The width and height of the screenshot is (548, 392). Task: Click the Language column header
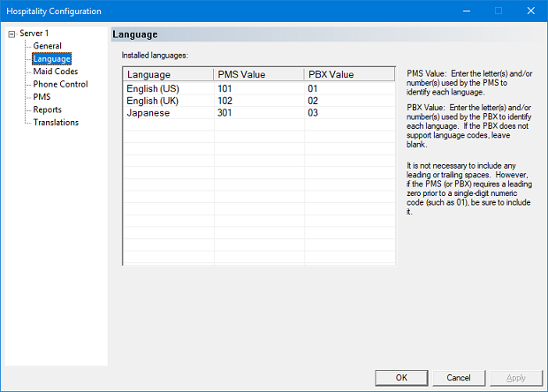pos(168,74)
